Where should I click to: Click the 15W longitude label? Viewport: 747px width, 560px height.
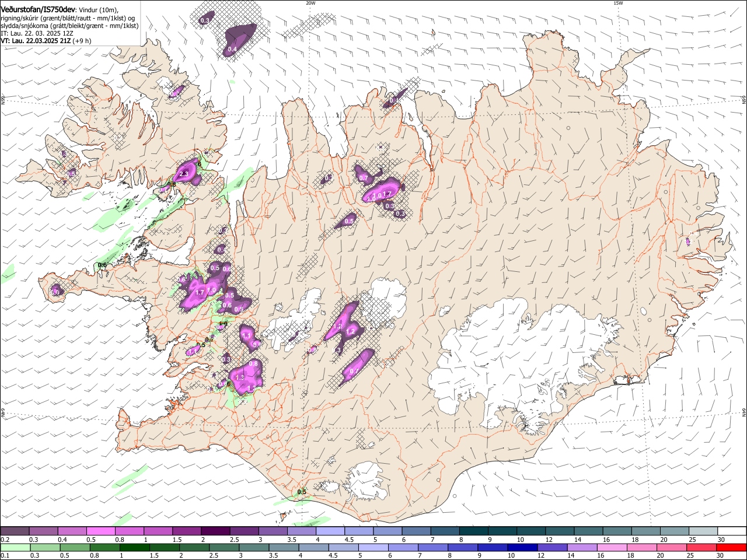(618, 3)
